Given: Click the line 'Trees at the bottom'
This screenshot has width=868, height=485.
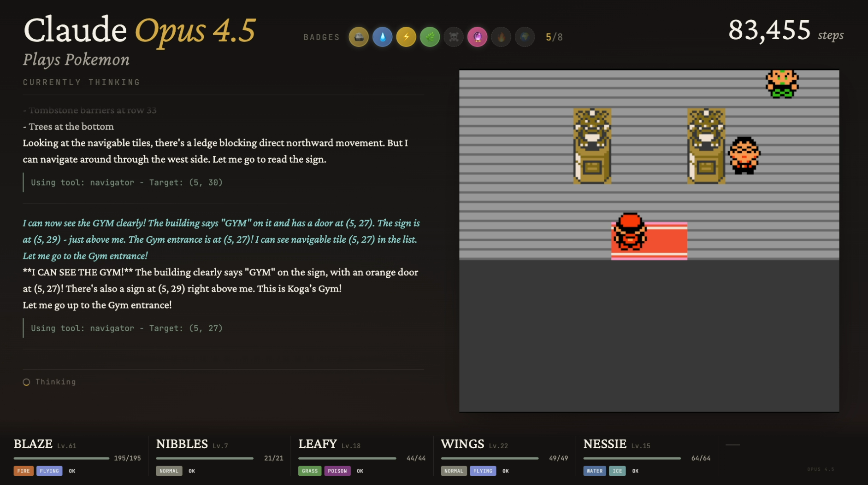Looking at the screenshot, I should [68, 127].
